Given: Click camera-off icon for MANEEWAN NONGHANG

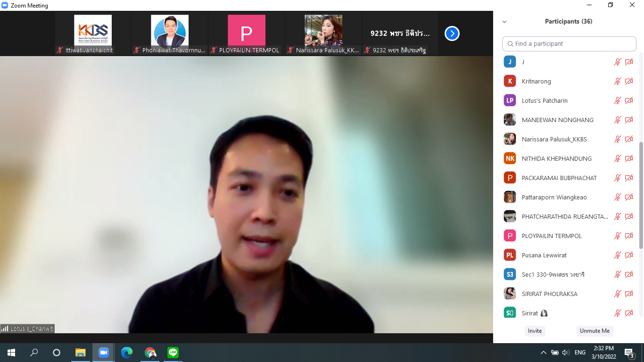Looking at the screenshot, I should point(629,120).
